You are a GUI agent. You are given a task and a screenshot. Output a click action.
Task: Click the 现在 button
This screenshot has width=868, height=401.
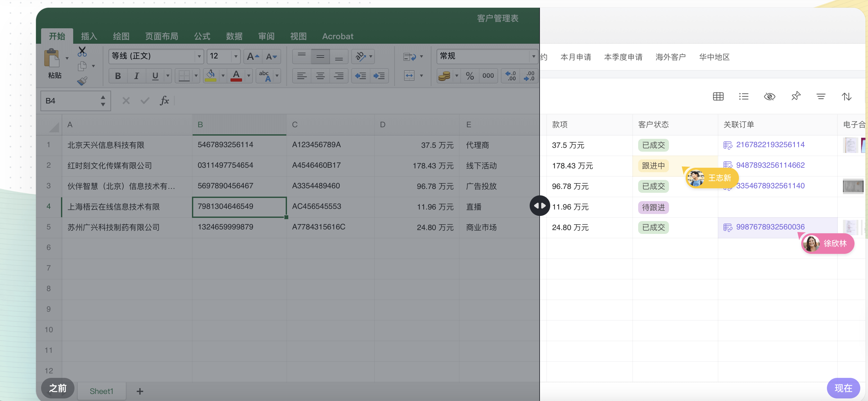843,388
